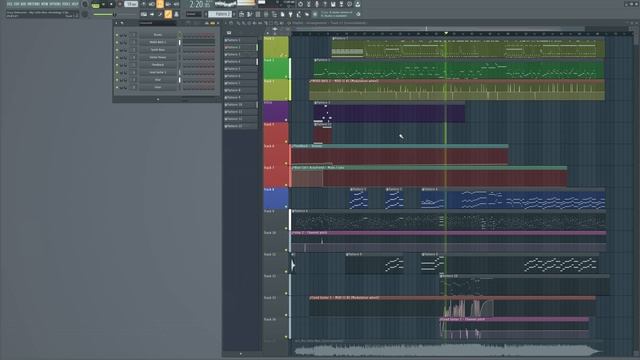
Task: Click the view channel rack shortcut icon
Action: point(258,14)
